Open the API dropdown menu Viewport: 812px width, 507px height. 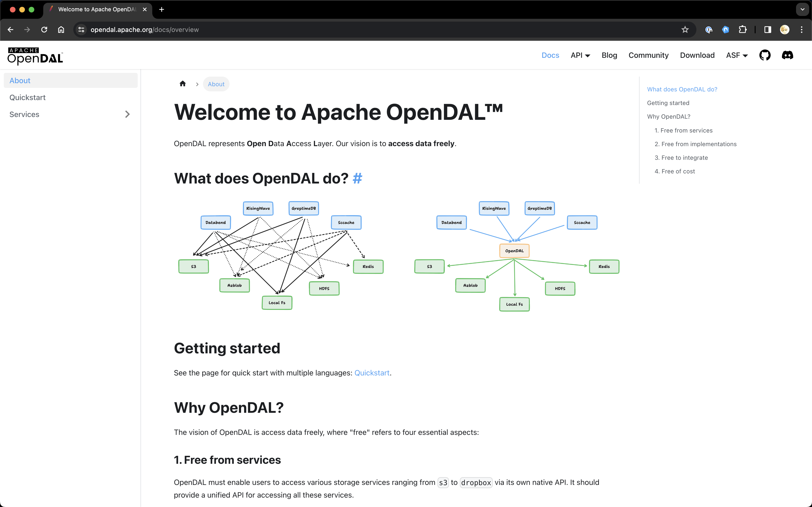580,55
